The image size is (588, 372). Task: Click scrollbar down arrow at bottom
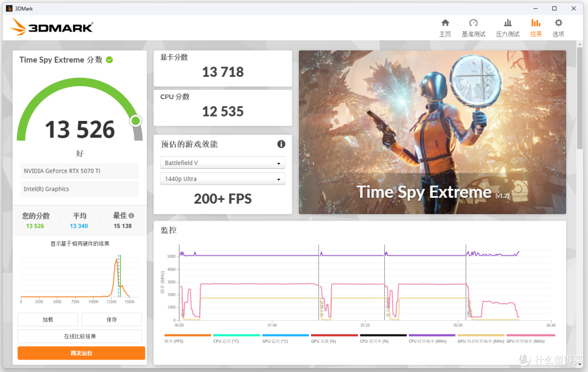coord(580,364)
